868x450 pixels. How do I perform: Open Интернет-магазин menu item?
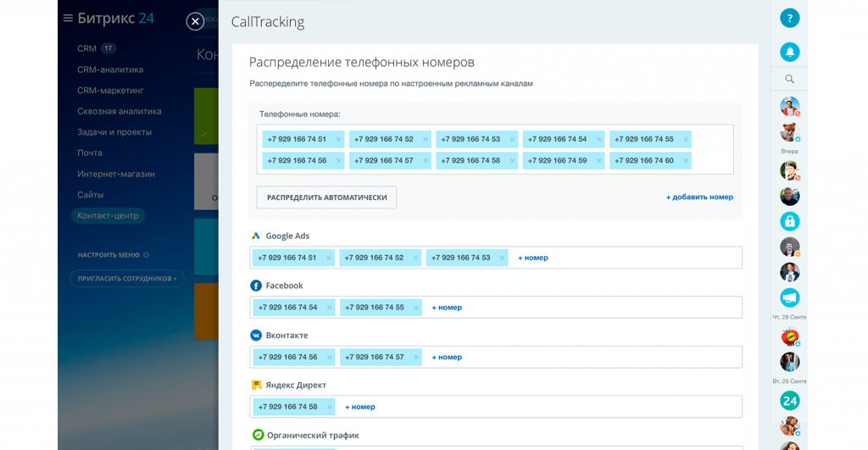[x=115, y=174]
